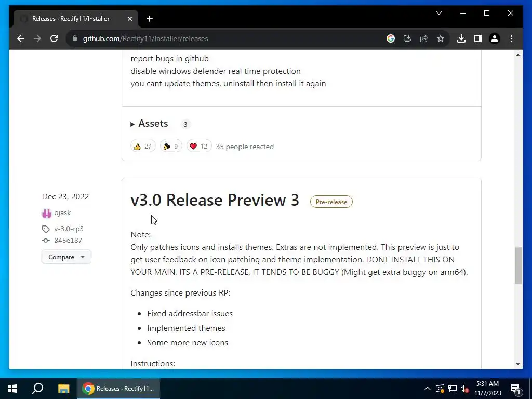Go back to the previous page

click(21, 38)
